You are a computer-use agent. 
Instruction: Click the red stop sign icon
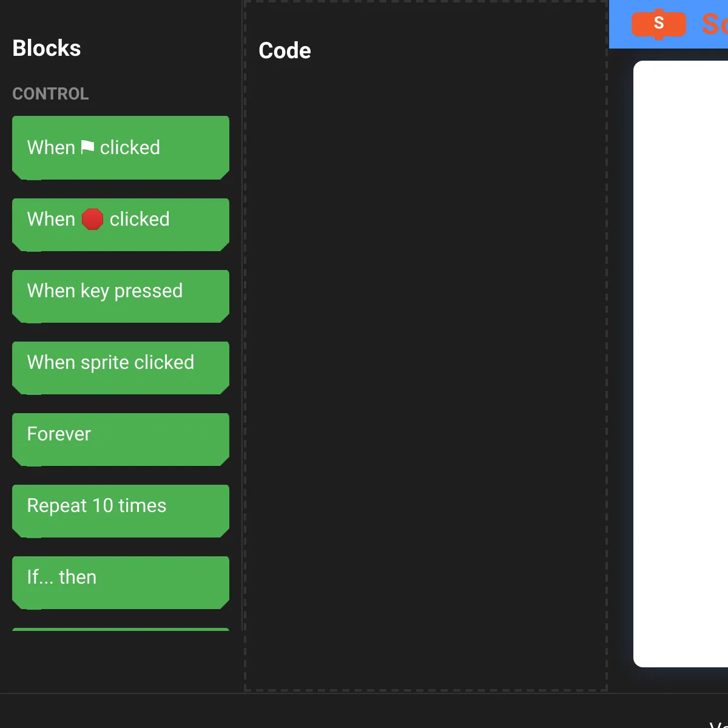[x=92, y=219]
